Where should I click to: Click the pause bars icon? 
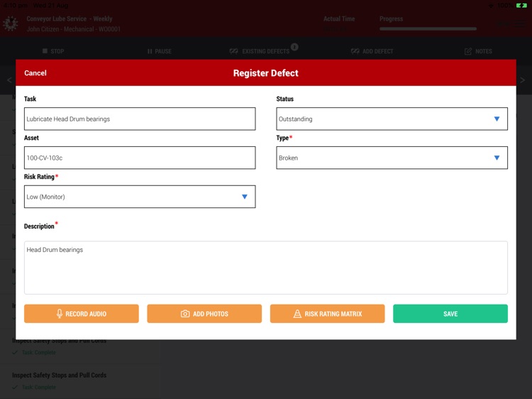(150, 51)
